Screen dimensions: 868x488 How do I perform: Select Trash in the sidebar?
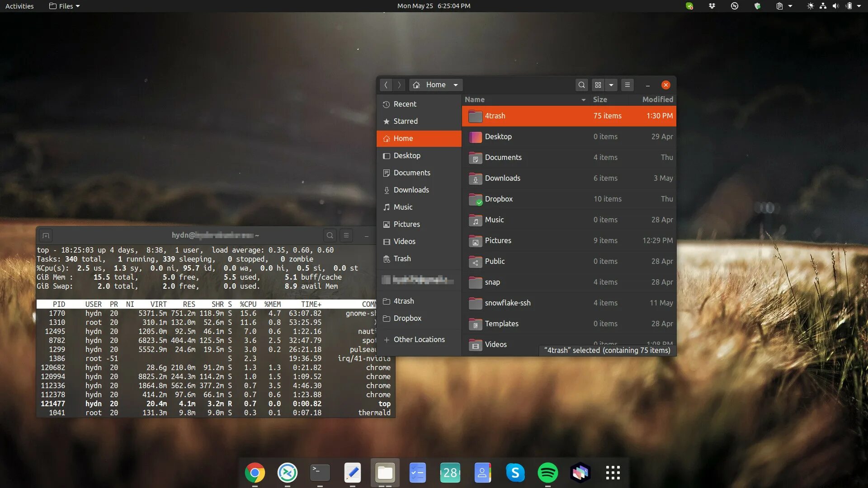tap(401, 258)
